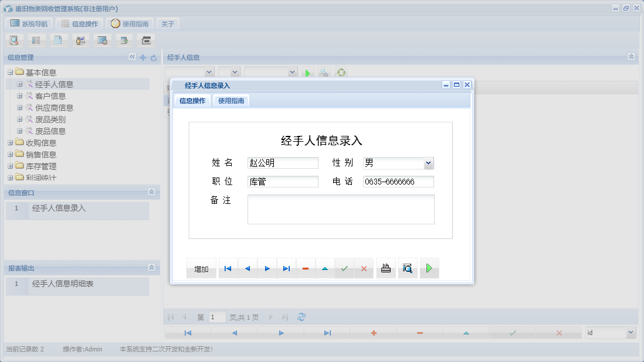The image size is (644, 362).
Task: Expand the 收购信息 folder
Action: point(9,142)
